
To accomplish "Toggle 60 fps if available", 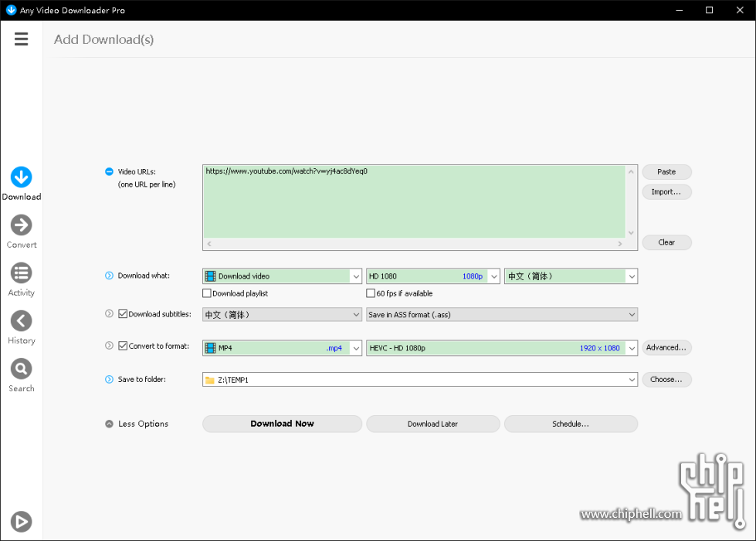I will [x=371, y=293].
